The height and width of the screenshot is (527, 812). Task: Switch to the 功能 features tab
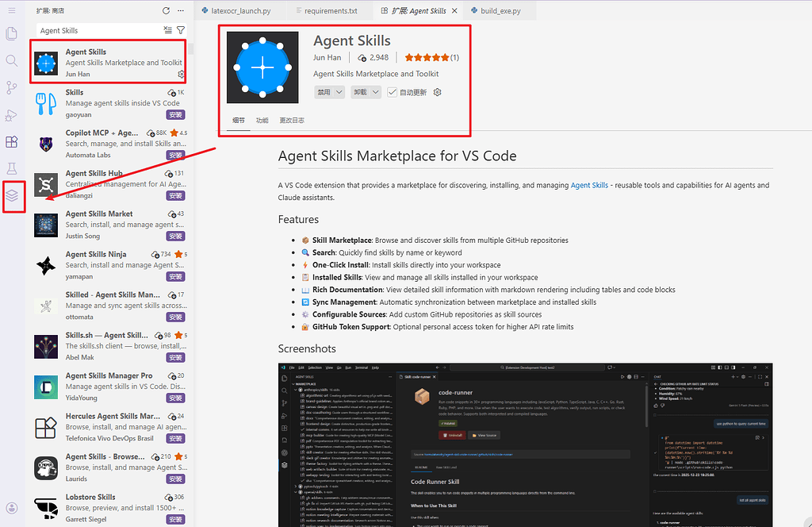(262, 120)
